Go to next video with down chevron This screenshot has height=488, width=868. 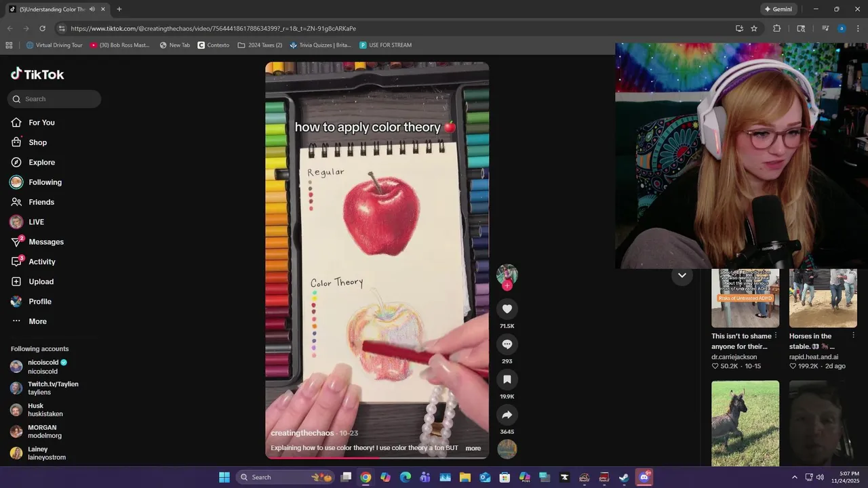click(682, 275)
